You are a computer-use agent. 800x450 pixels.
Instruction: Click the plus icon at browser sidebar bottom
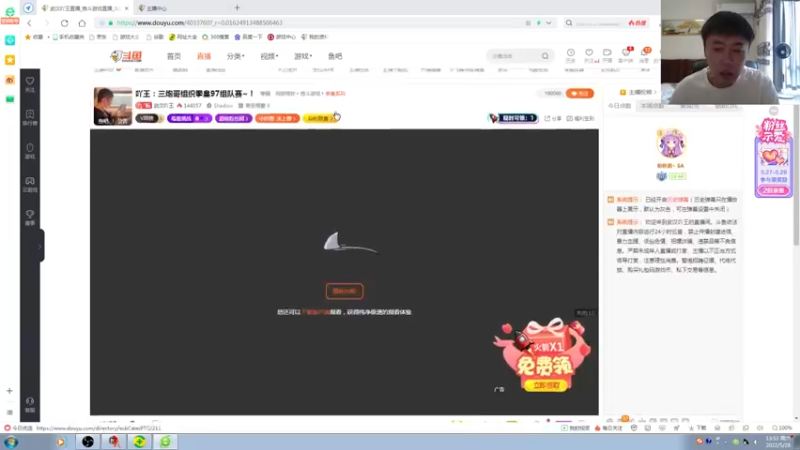[x=9, y=391]
